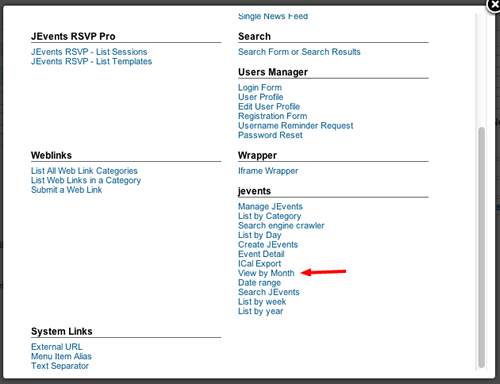
Task: Select Registration Form link
Action: pos(272,116)
